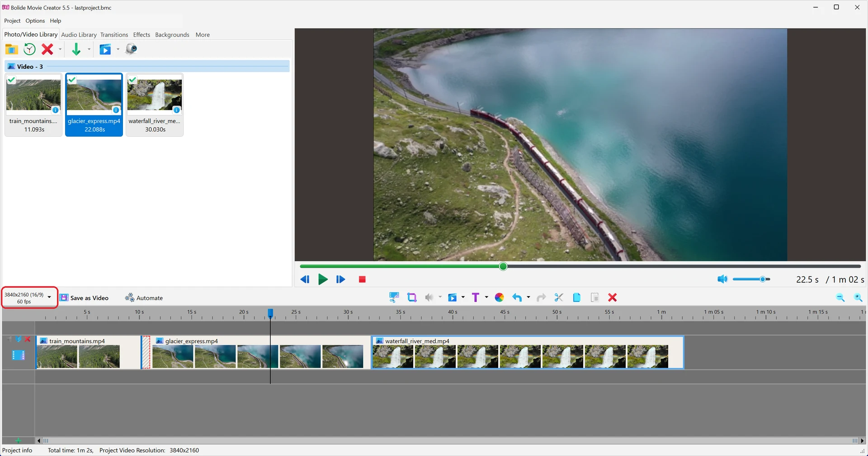Open the dropdown arrow beside the purple T icon

tap(486, 297)
